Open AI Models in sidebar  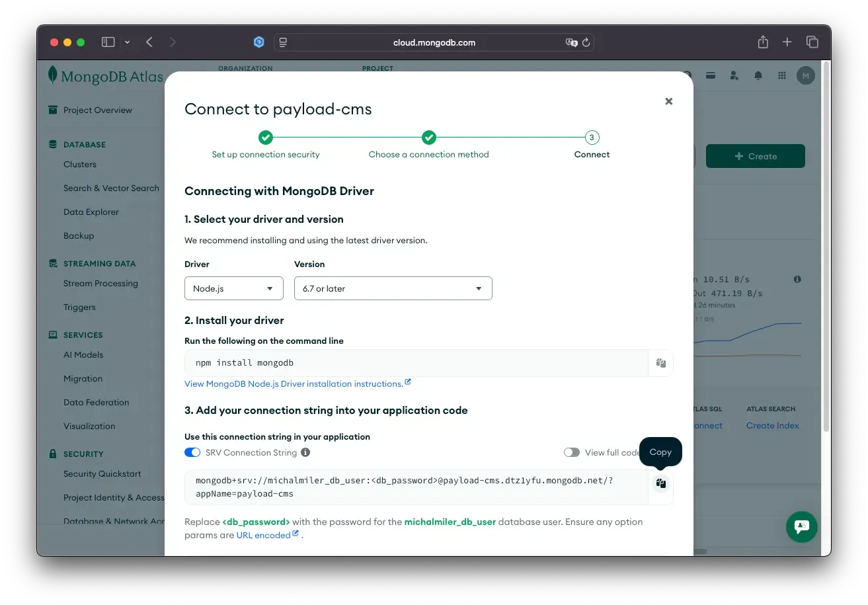(x=83, y=354)
